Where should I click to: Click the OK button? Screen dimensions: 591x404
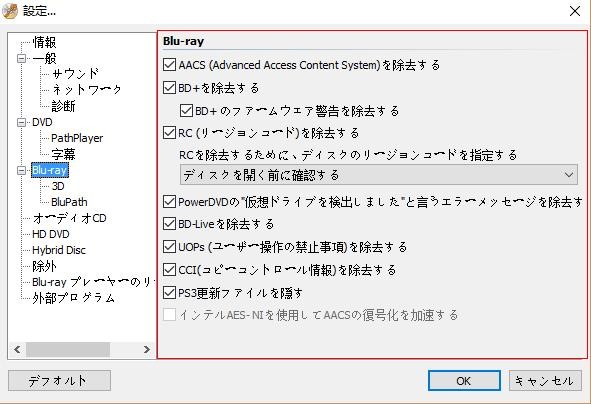464,381
